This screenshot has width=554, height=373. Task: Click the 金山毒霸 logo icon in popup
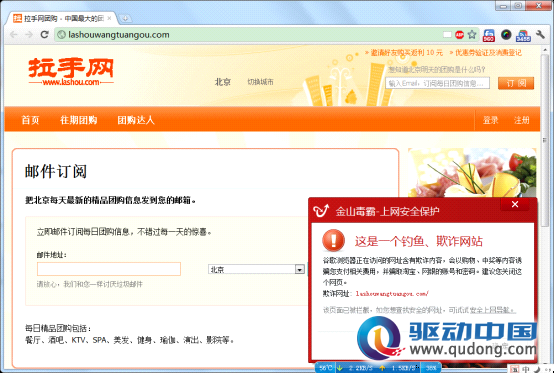click(x=321, y=211)
